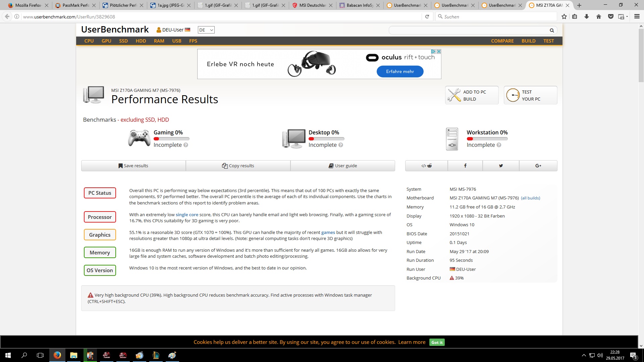Click Save results button
The image size is (644, 362).
(x=133, y=166)
